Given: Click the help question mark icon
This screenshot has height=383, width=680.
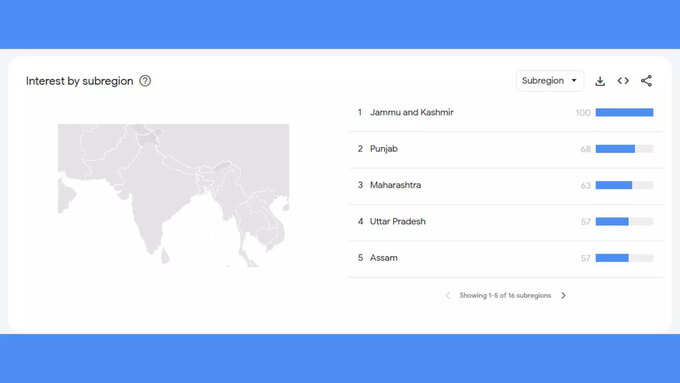Looking at the screenshot, I should coord(145,81).
